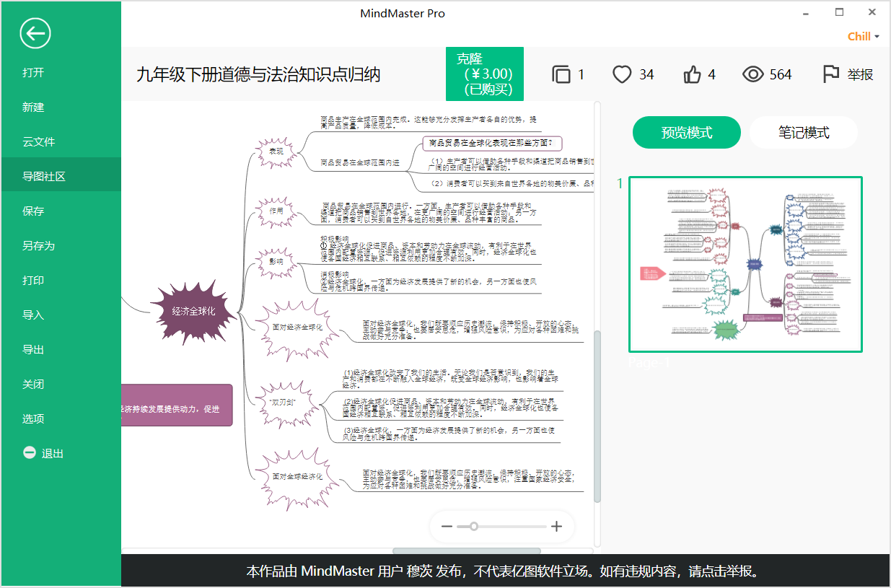The image size is (891, 588).
Task: Select the 面对经济全球化 node
Action: click(x=297, y=327)
